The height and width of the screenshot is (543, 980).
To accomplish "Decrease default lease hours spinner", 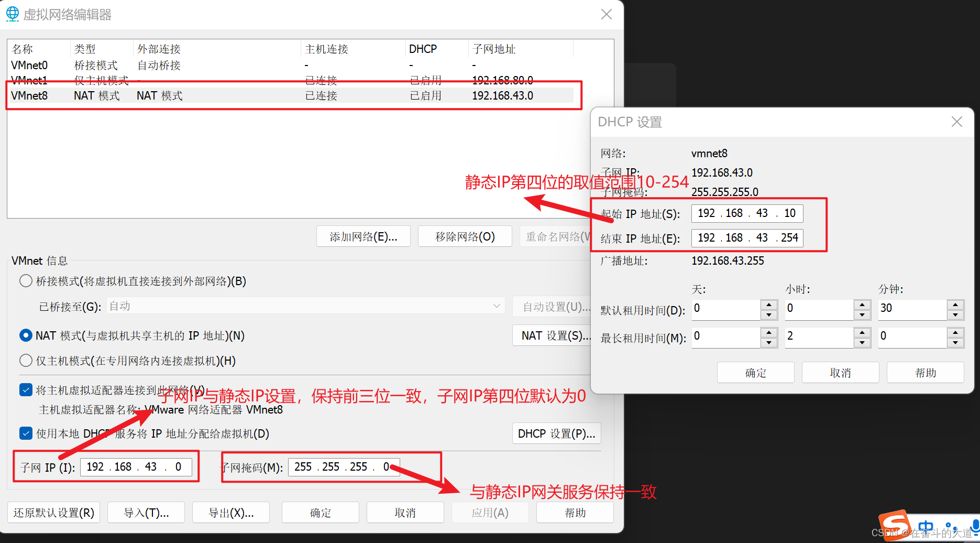I will (862, 315).
